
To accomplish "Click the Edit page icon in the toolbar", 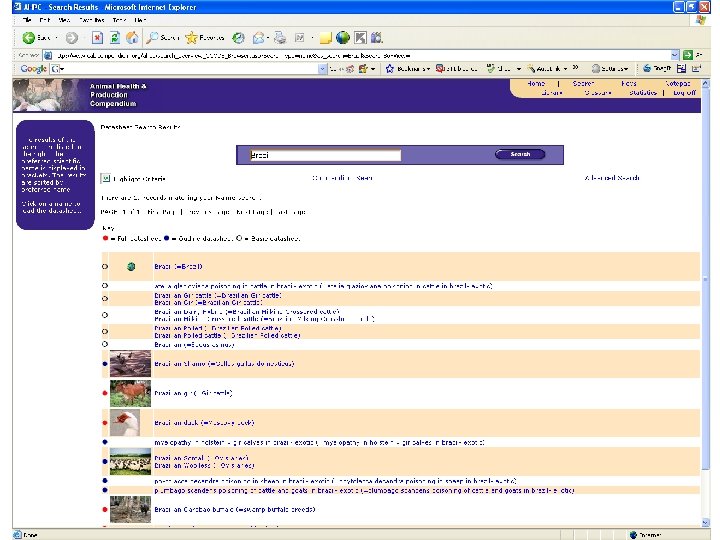I will click(300, 38).
